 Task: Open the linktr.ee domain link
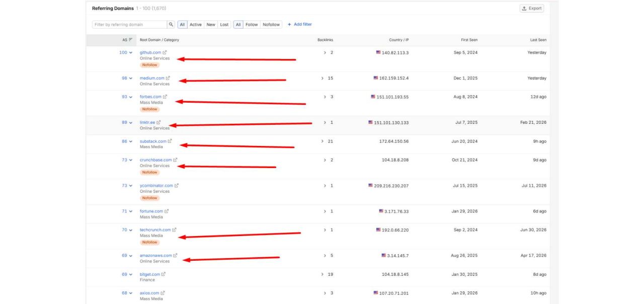[x=147, y=122]
